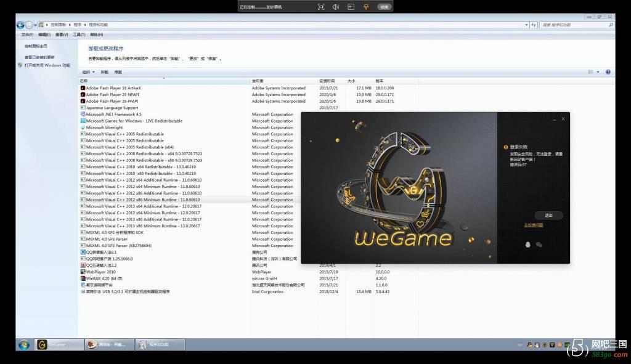Screen dimensions: 631x364
Task: Open the 控制面板主页 link
Action: point(35,46)
